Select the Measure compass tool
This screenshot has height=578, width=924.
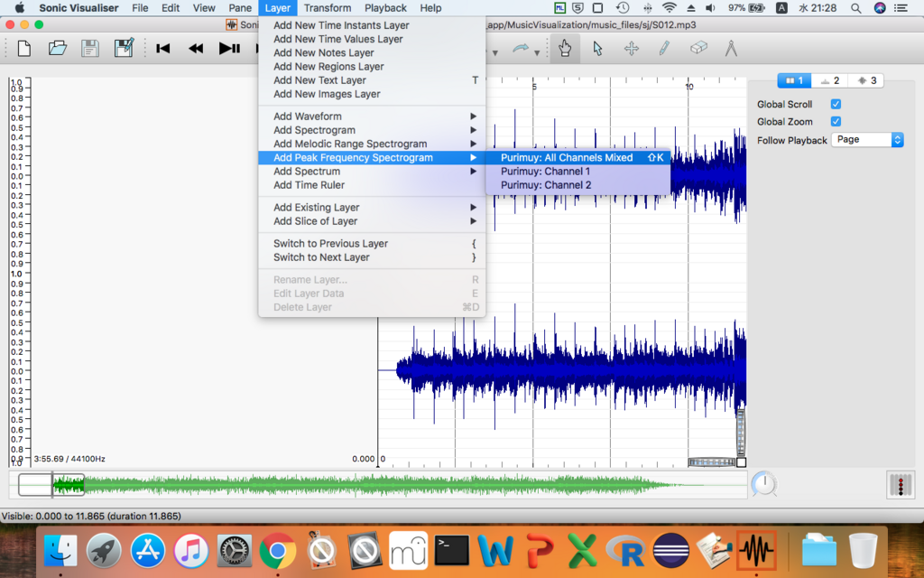[x=731, y=49]
